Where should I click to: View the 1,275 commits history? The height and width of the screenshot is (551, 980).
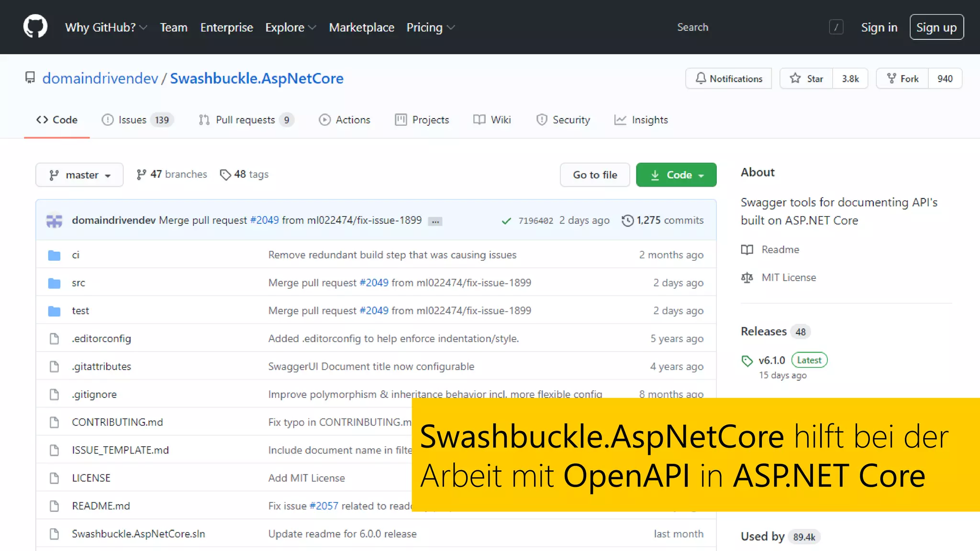click(x=663, y=220)
